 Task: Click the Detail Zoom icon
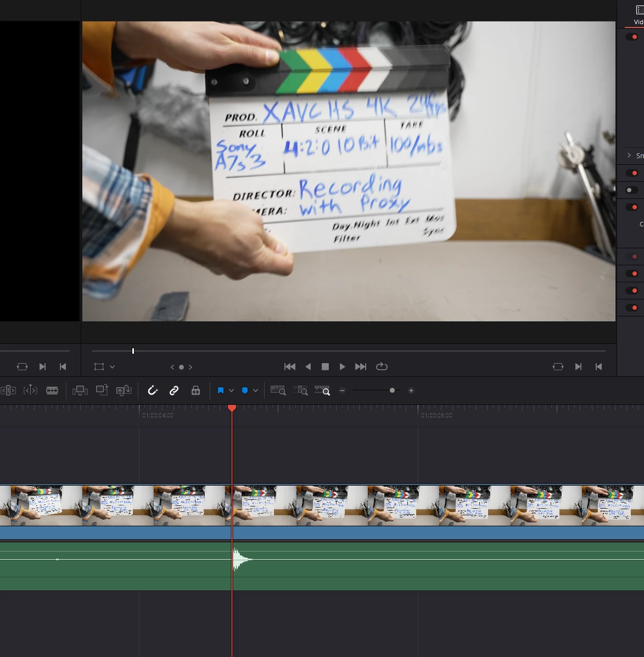[300, 391]
